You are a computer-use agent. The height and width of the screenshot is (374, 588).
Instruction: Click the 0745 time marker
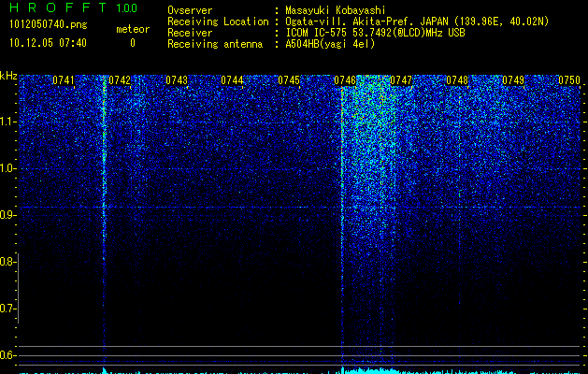[x=289, y=80]
